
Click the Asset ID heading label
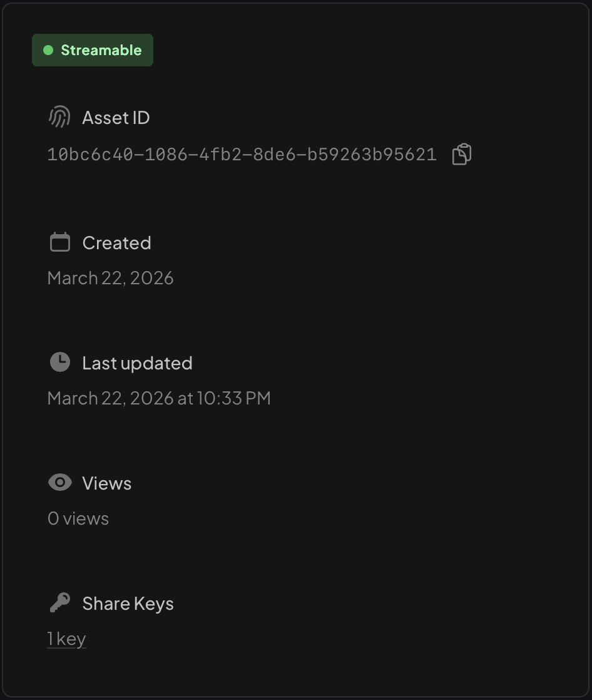(116, 117)
